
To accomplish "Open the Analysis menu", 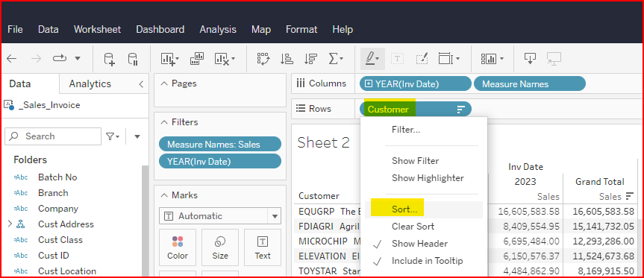I will pos(218,30).
